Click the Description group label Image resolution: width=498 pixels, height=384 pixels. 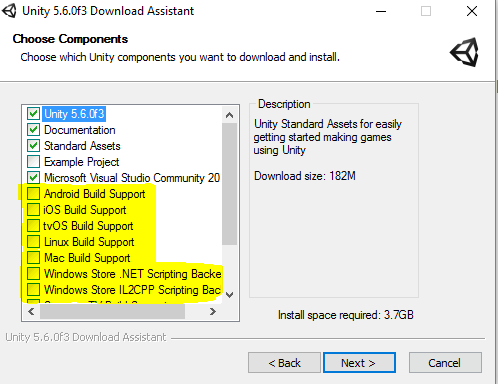click(x=284, y=104)
